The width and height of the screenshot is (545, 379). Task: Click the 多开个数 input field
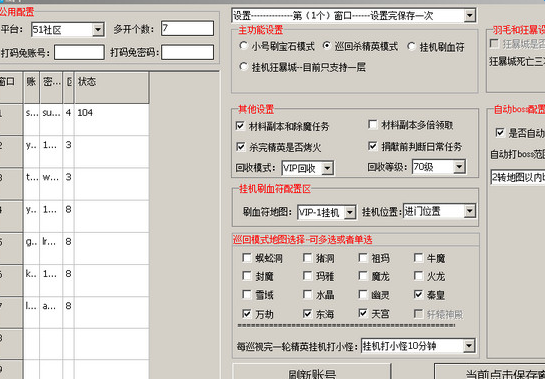[187, 29]
